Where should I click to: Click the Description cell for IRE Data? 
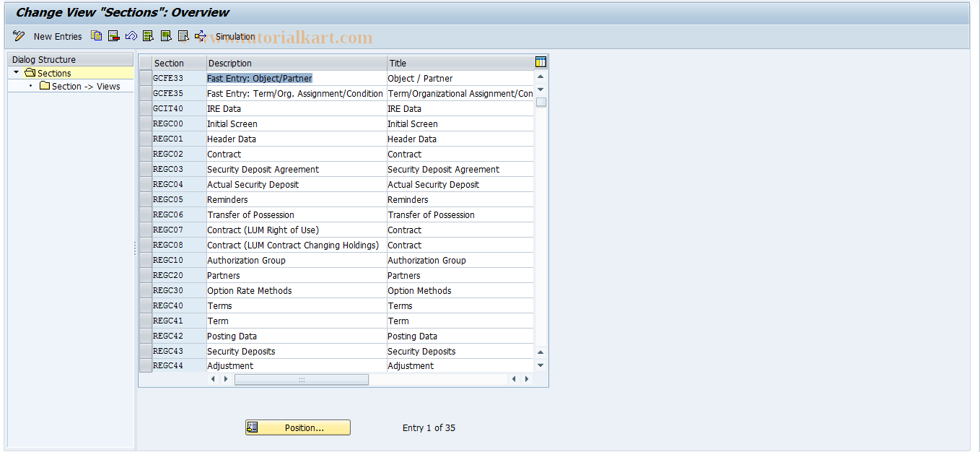[x=224, y=108]
